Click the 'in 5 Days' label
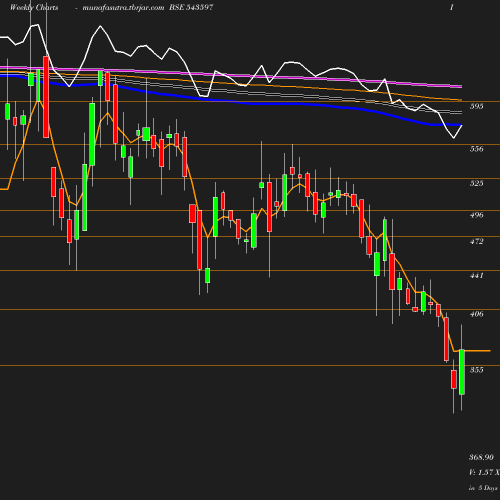500x500 pixels. 483,488
